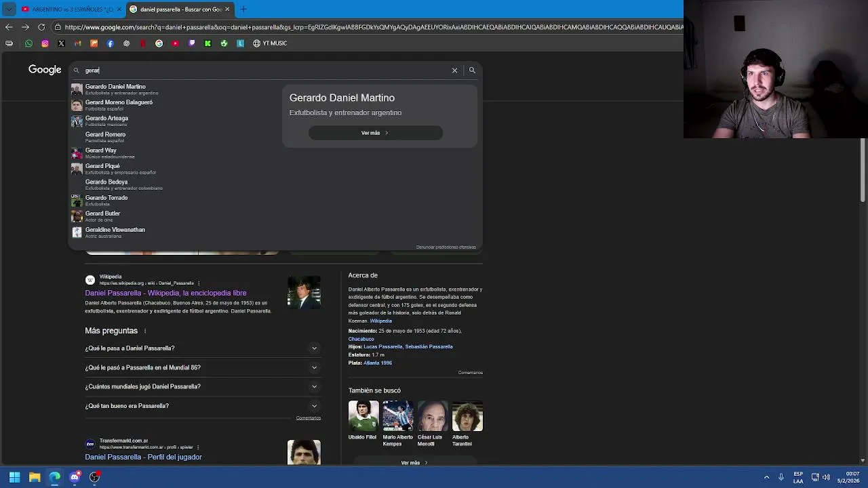Report offensive predictions link

446,247
